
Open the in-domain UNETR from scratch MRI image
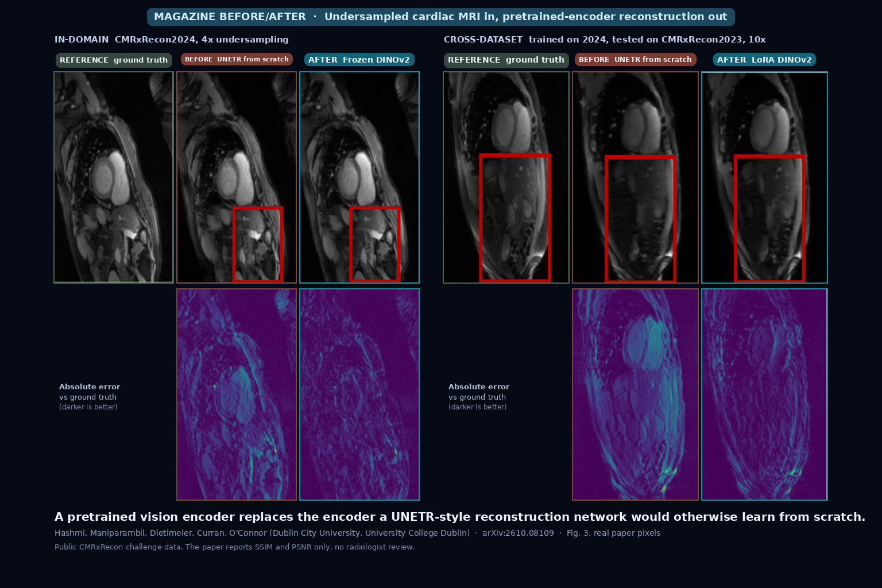click(237, 177)
